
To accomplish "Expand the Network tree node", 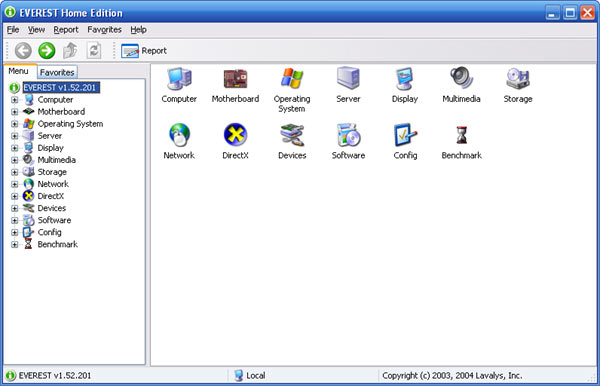I will 15,184.
